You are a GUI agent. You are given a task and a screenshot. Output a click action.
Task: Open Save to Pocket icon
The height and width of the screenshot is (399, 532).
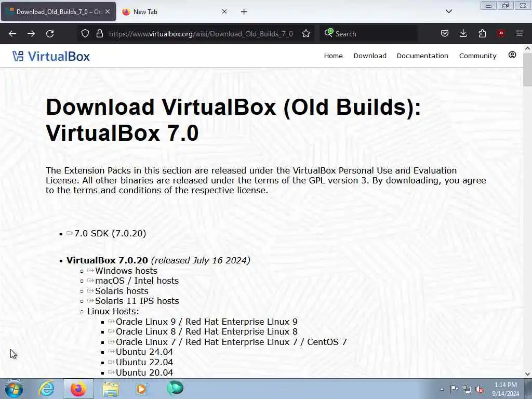click(x=445, y=33)
